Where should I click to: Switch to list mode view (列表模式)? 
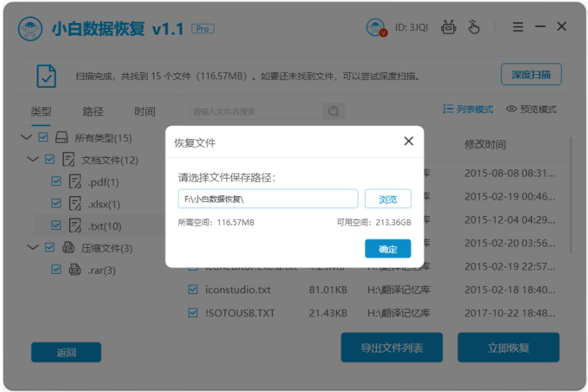click(468, 110)
